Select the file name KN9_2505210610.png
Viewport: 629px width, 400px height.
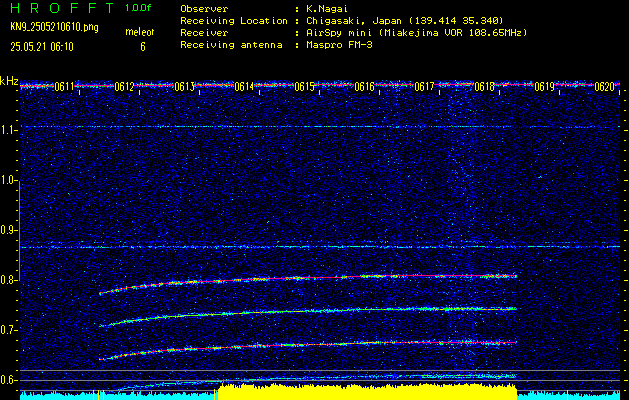coord(54,28)
